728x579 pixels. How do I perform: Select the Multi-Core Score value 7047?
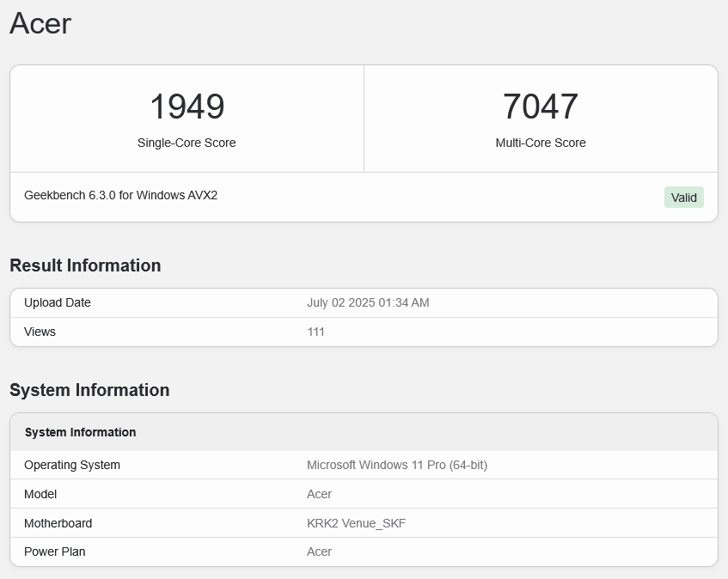coord(541,106)
